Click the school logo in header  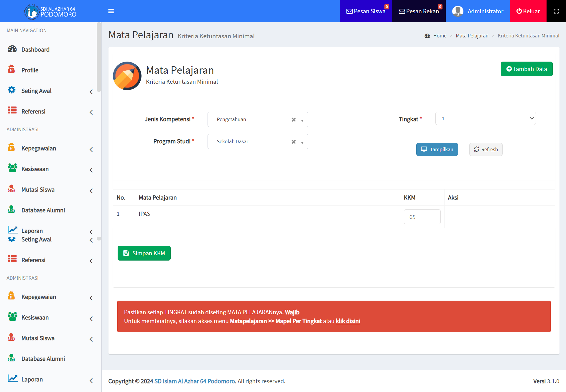32,12
